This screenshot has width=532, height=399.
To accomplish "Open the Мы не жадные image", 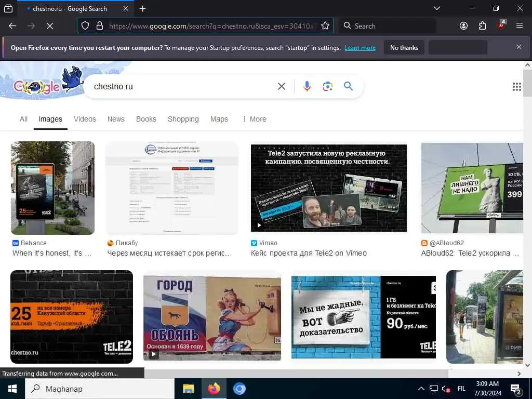I will [x=363, y=317].
